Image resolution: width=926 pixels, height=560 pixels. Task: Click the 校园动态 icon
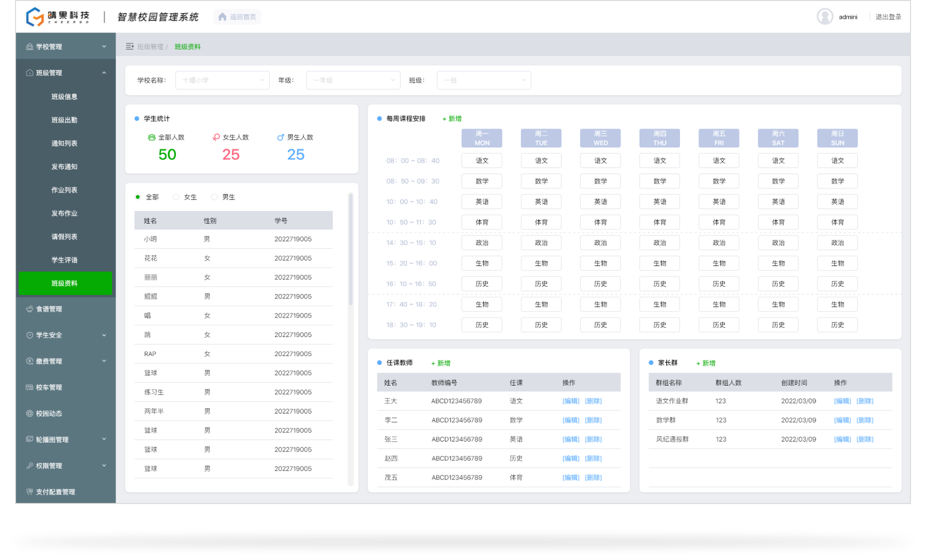(29, 413)
